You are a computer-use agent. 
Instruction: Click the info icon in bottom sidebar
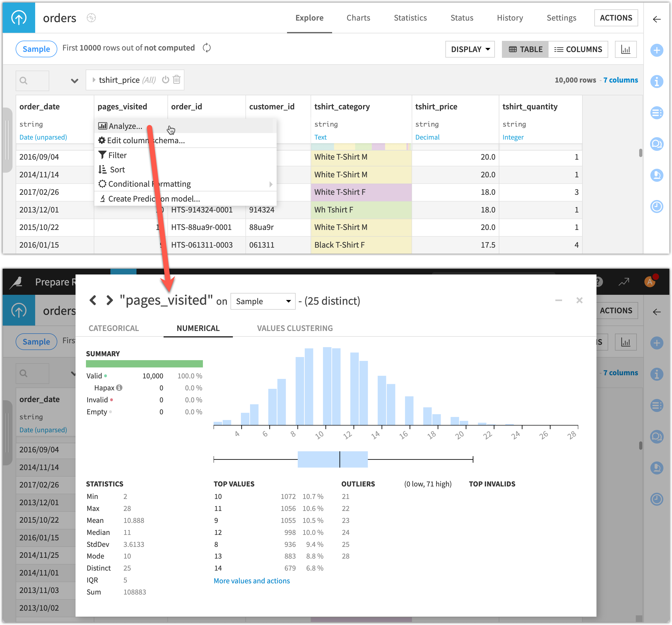point(656,374)
